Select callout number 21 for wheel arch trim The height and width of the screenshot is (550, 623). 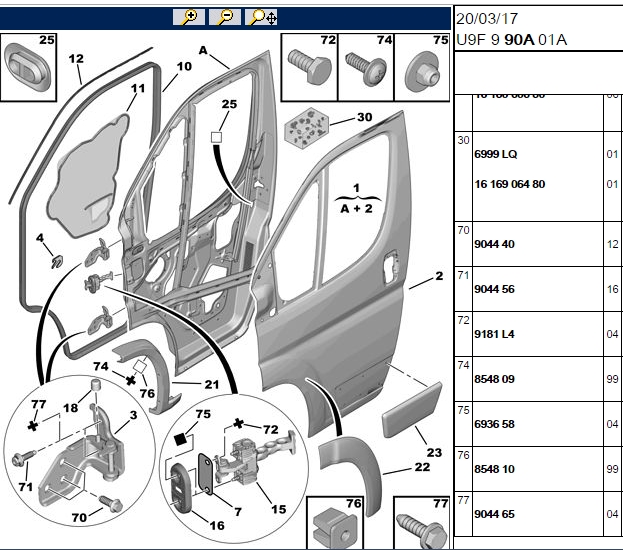tap(212, 384)
